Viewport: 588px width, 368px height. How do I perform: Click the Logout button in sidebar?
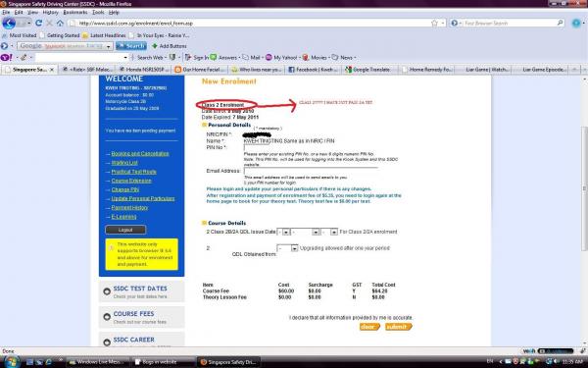click(x=125, y=230)
